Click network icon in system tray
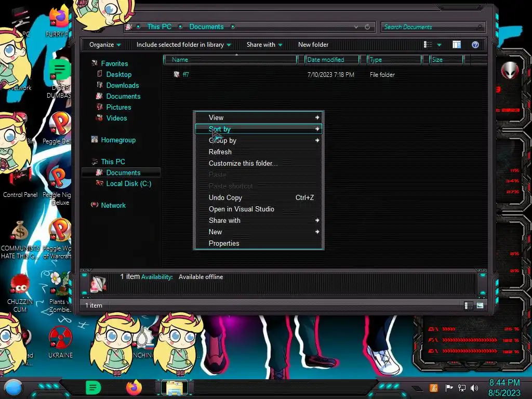532x399 pixels. (x=461, y=388)
